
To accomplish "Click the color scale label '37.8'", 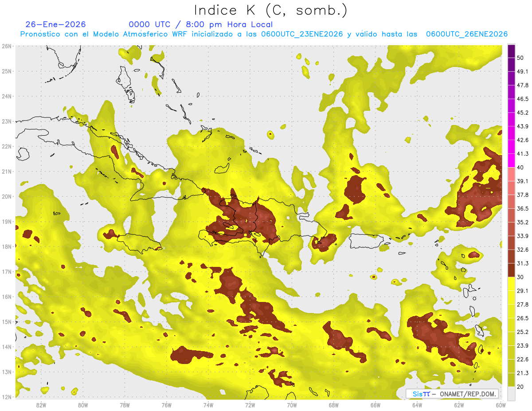I will (522, 195).
